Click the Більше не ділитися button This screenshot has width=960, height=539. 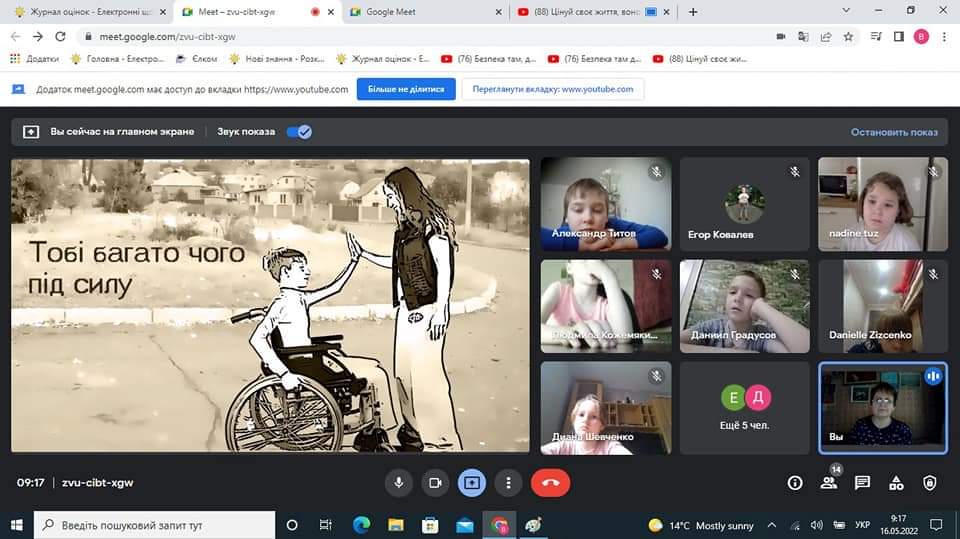coord(406,89)
